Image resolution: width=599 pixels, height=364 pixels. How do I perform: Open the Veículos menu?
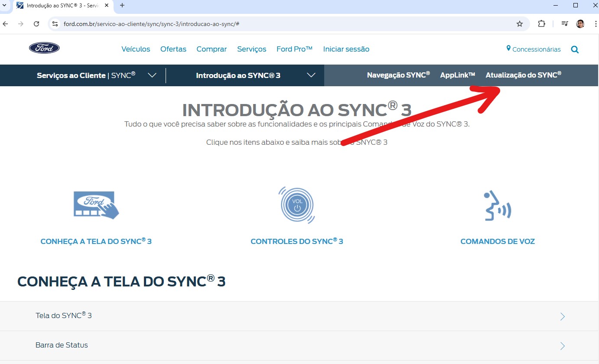point(136,49)
